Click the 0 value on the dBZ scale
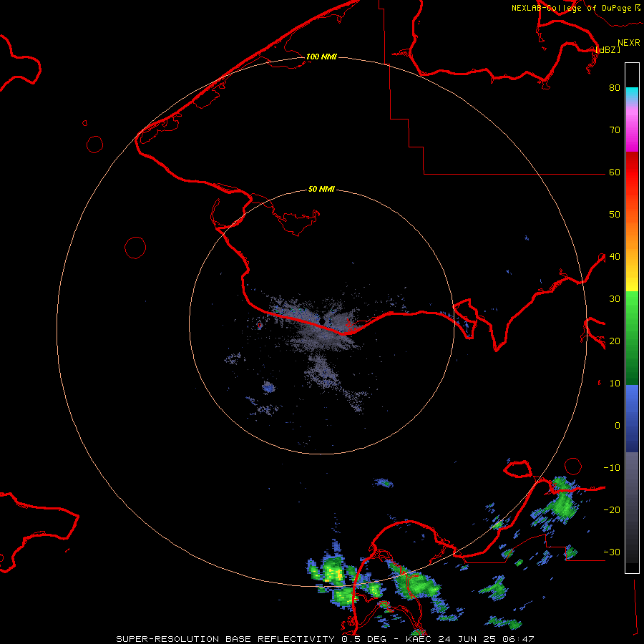The width and height of the screenshot is (644, 644). (618, 426)
